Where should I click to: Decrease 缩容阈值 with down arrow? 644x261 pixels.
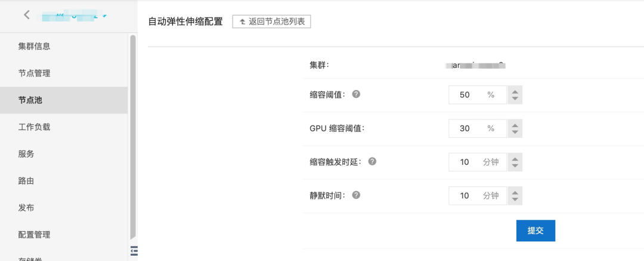click(x=515, y=99)
